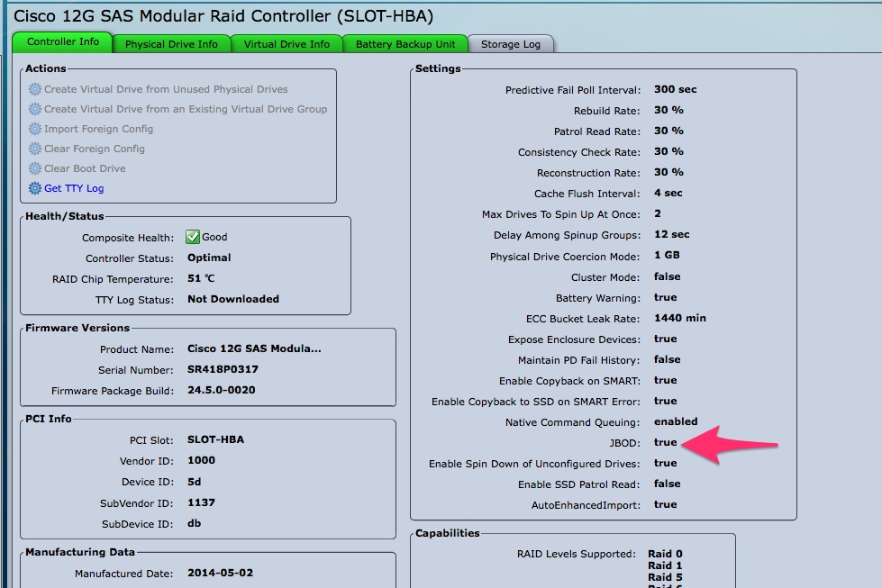Click the Cisco 12G SAS Modular Raid Controller heading
The width and height of the screenshot is (882, 588).
pyautogui.click(x=223, y=15)
